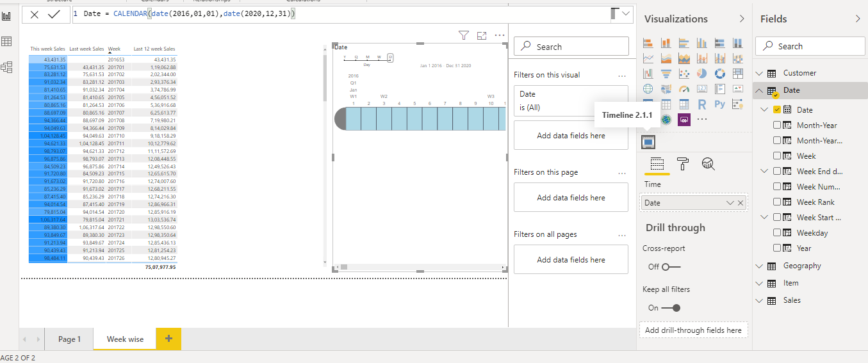Cancel the formula edit with the X icon

coord(35,14)
